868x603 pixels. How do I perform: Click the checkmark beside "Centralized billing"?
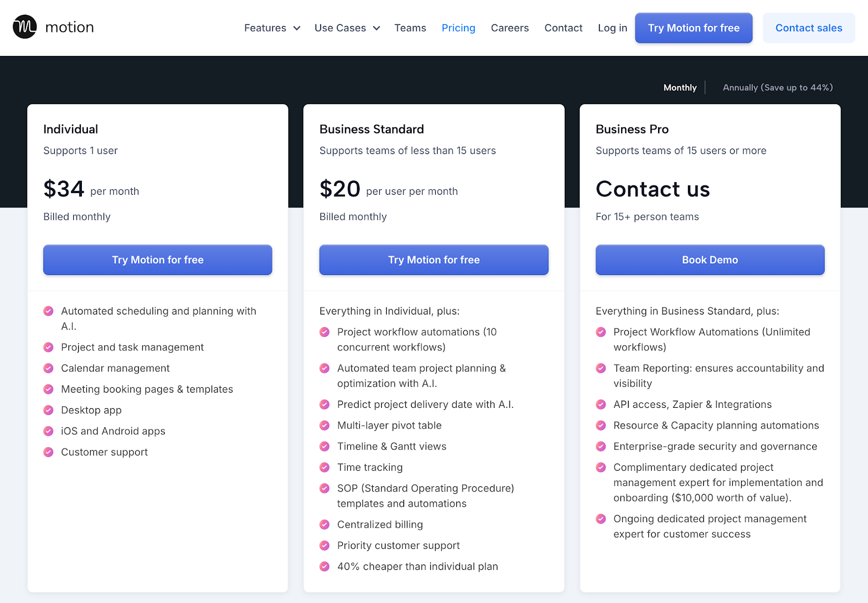pyautogui.click(x=324, y=524)
